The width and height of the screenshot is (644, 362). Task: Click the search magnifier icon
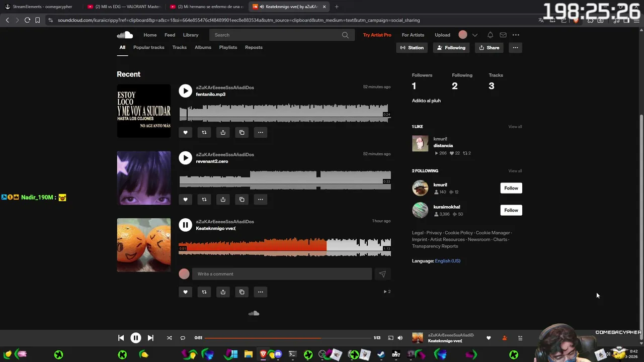click(345, 35)
